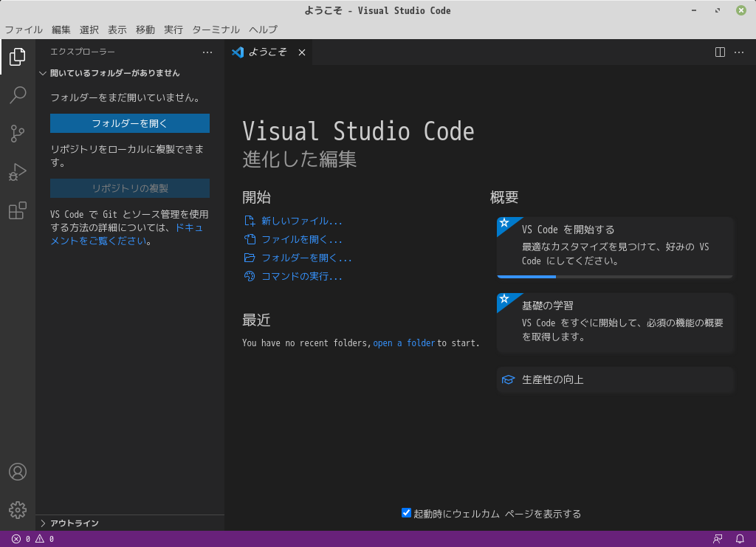
Task: Maximize the Visual Studio Code window
Action: pos(718,10)
